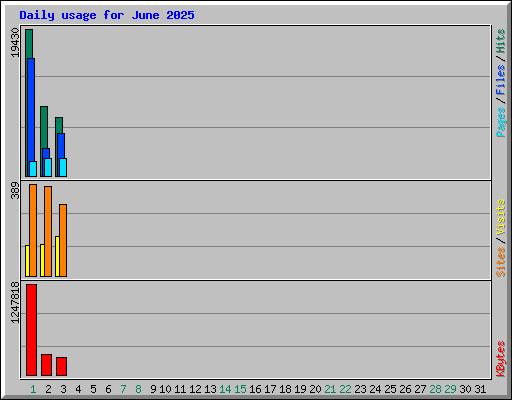Click the 'Daily usage for June 2025' title

tap(107, 15)
